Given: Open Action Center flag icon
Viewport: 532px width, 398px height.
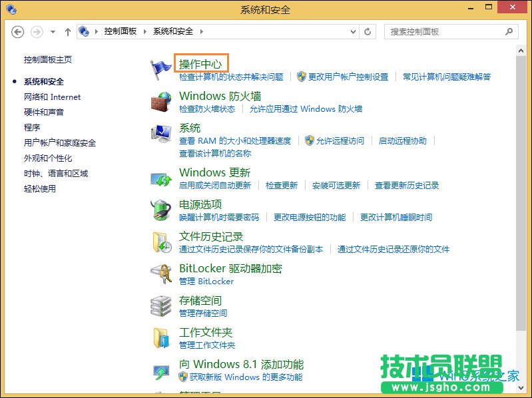Looking at the screenshot, I should pos(160,69).
